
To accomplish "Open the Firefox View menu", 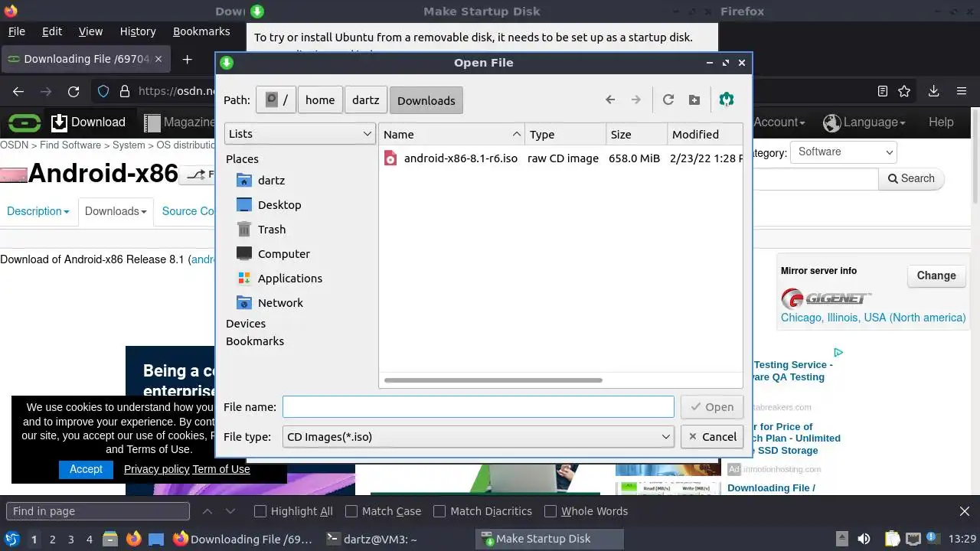I will [x=90, y=31].
